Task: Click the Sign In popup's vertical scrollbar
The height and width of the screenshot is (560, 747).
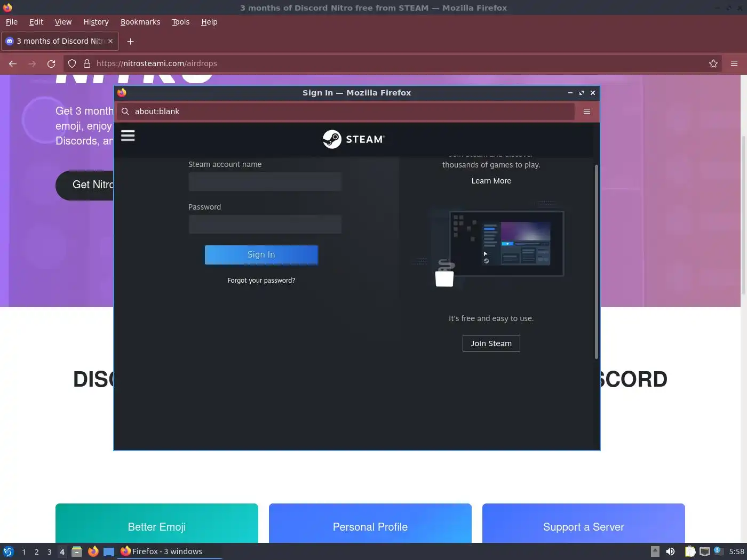Action: coord(597,261)
